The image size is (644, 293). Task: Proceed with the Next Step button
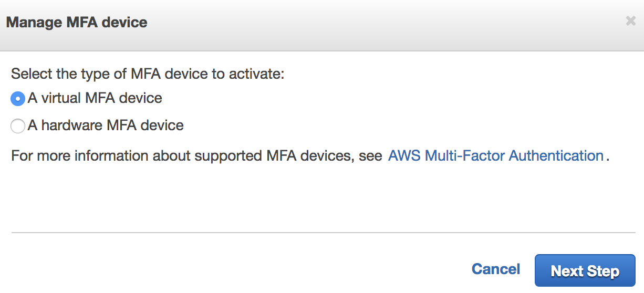click(x=585, y=271)
